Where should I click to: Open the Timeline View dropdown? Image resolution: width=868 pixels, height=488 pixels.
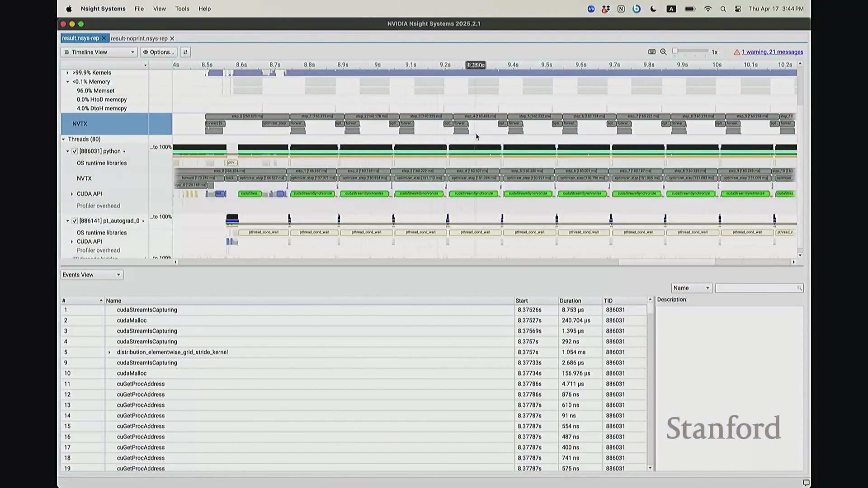point(99,52)
